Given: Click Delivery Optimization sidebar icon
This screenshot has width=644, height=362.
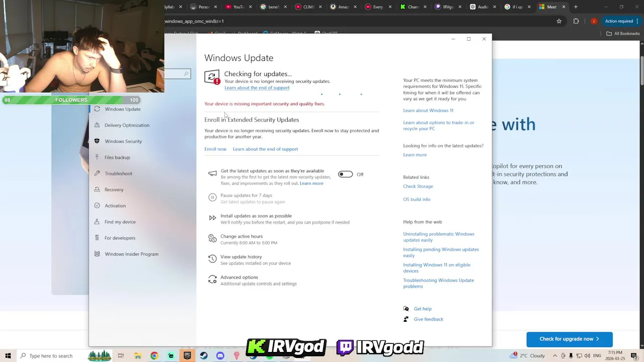Looking at the screenshot, I should tap(97, 125).
